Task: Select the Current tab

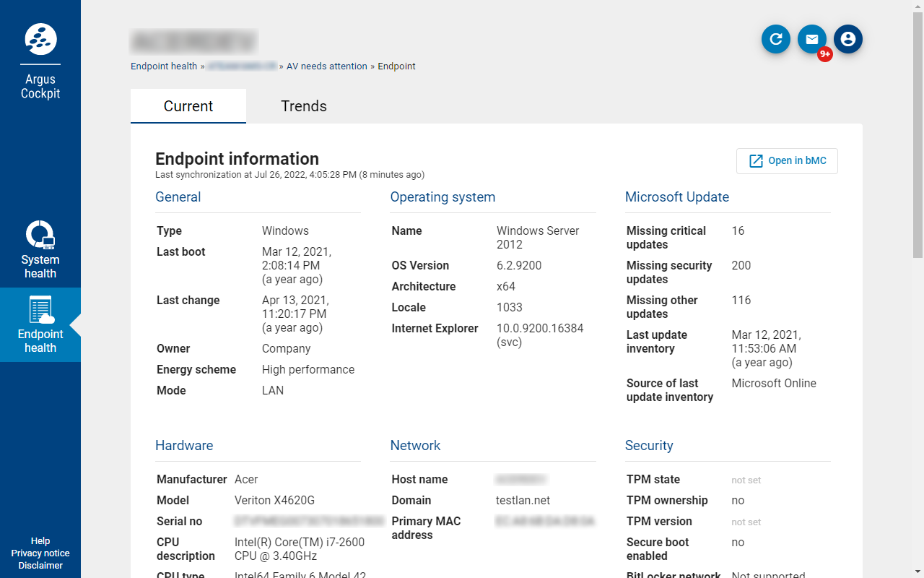Action: [x=188, y=106]
